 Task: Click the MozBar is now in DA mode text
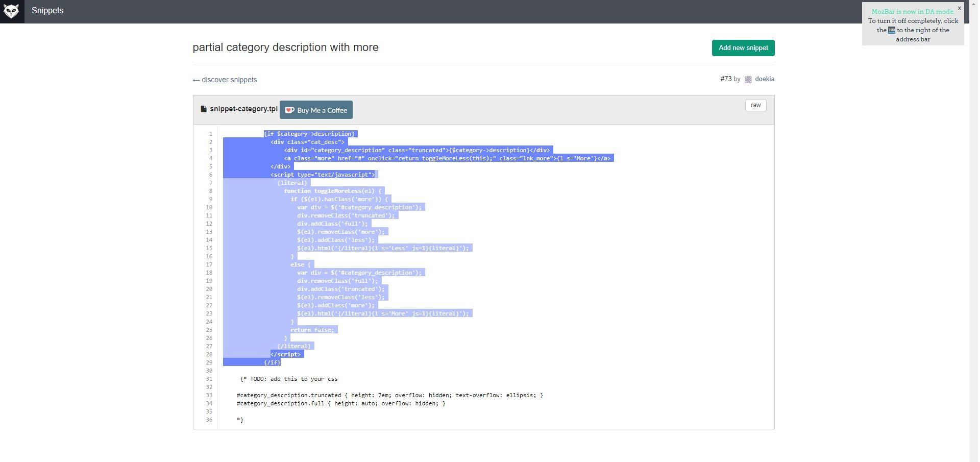tap(913, 12)
